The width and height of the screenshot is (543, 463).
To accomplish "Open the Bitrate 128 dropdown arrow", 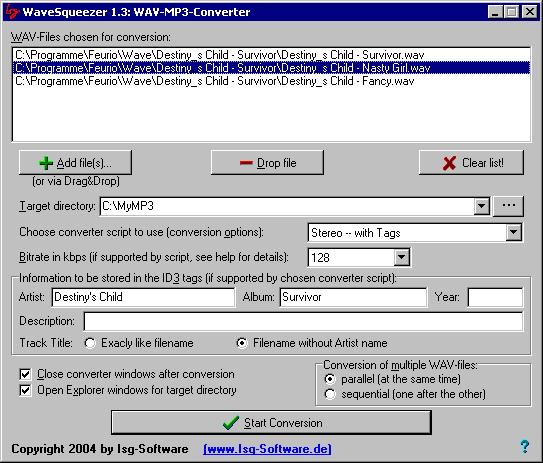I will tap(402, 257).
